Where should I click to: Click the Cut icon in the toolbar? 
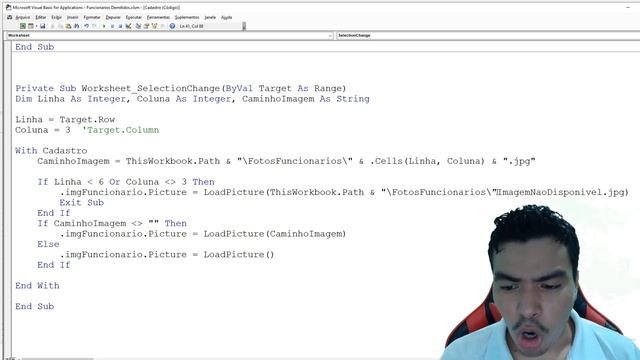pos(52,26)
